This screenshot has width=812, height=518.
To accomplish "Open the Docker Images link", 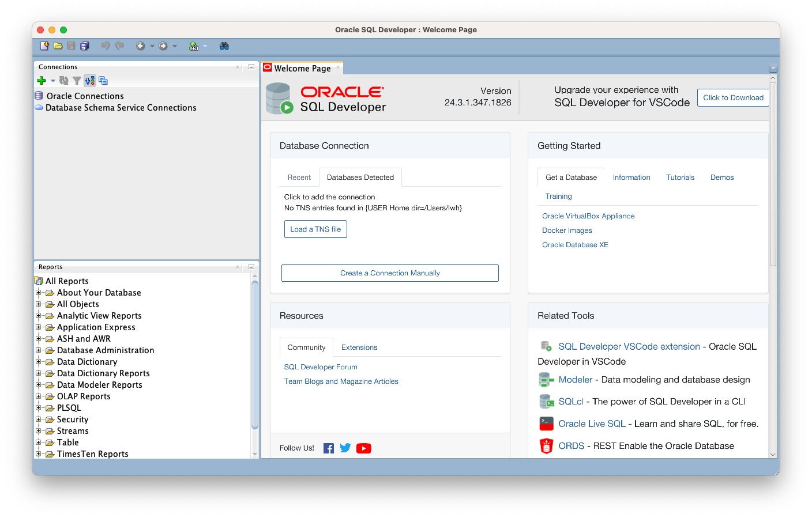I will 567,230.
